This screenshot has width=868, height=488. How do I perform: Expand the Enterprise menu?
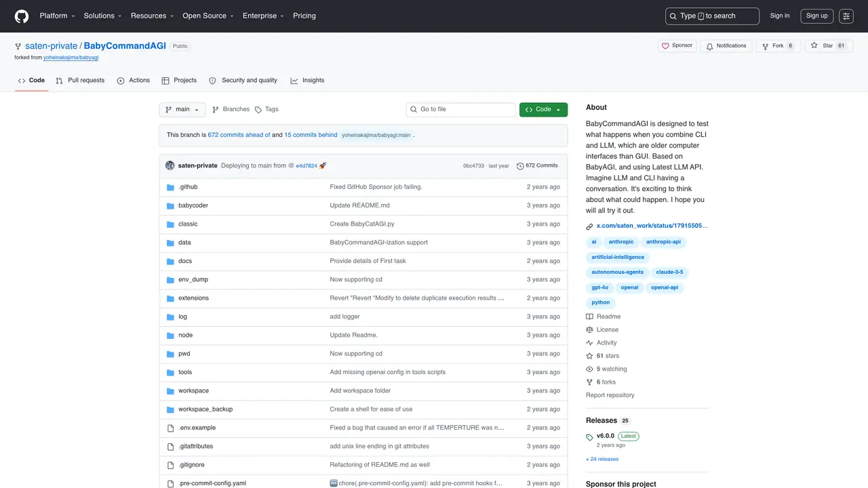pos(263,16)
